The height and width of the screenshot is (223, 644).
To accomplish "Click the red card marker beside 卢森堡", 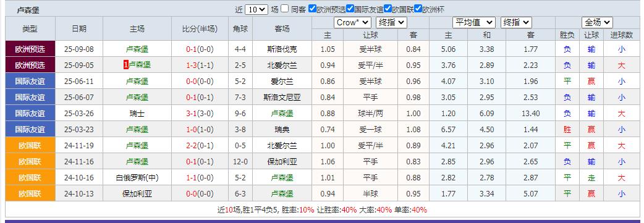I will (126, 65).
